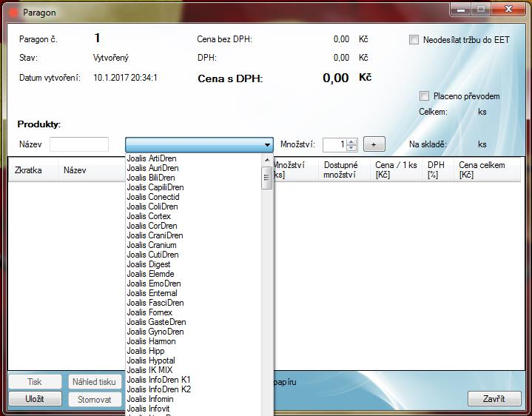This screenshot has width=532, height=416.
Task: Sort by Cena / 1 ks header
Action: point(397,170)
